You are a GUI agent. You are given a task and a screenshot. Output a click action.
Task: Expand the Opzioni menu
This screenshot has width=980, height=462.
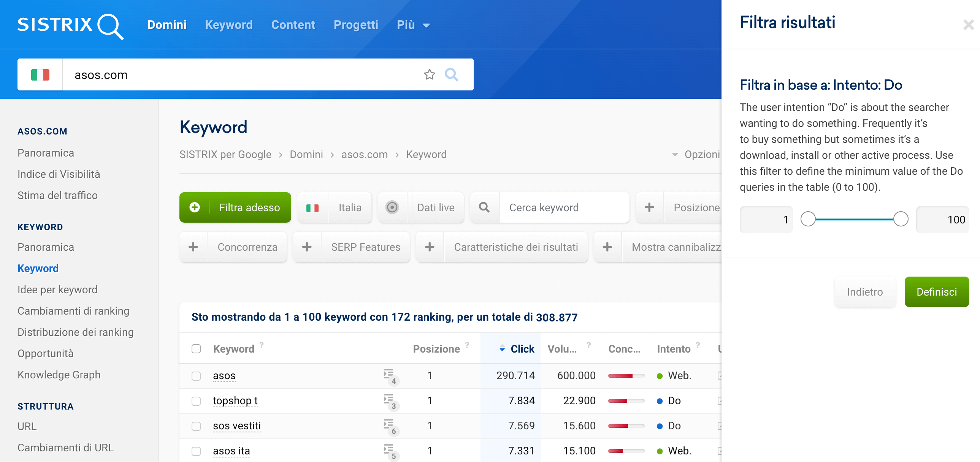(x=696, y=154)
